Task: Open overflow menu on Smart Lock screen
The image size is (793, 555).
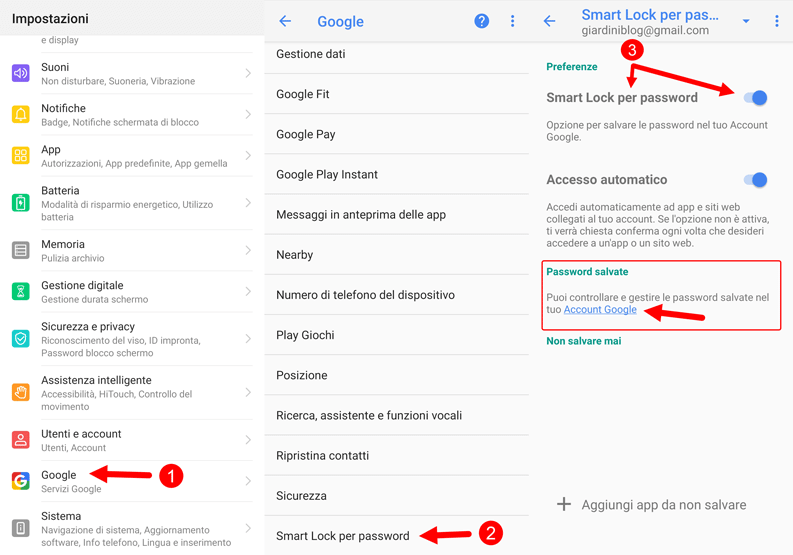Action: pos(777,21)
